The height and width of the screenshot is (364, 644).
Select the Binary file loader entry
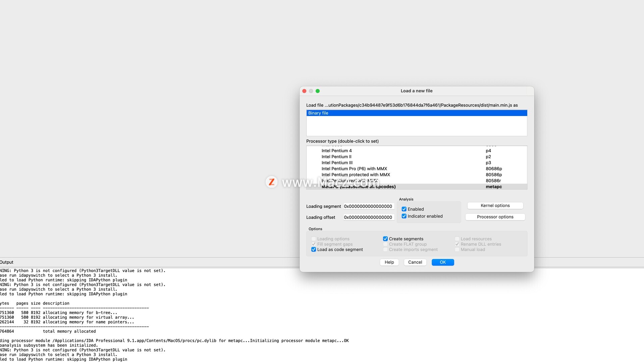pyautogui.click(x=417, y=113)
